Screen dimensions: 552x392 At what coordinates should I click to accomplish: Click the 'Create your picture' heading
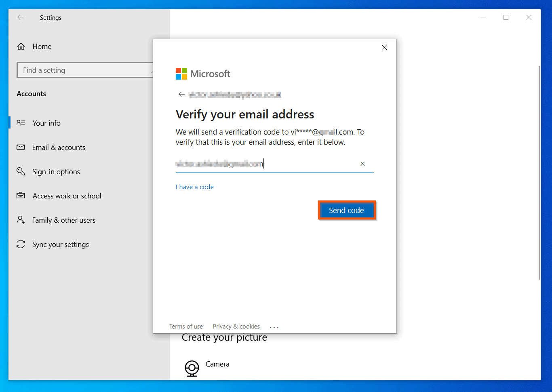224,337
